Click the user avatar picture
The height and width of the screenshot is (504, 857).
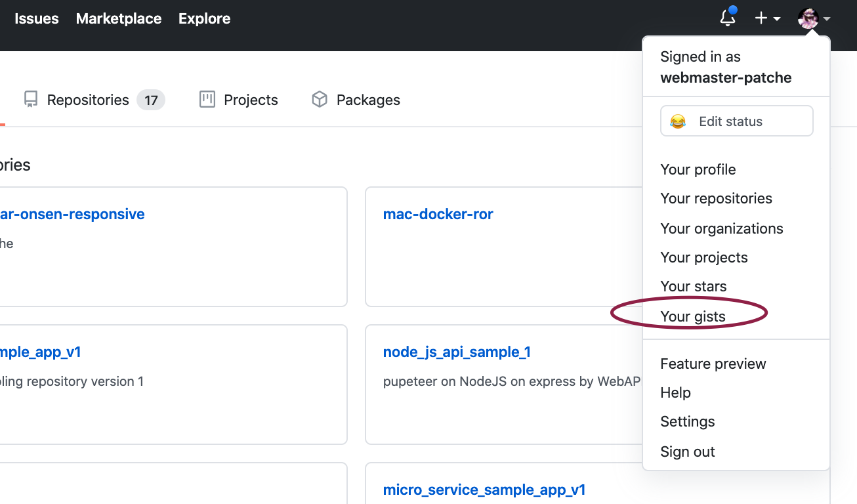(x=808, y=18)
